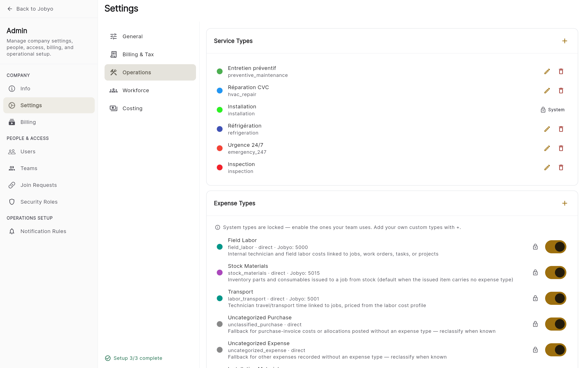Delete the Urgence 24/7 service type
This screenshot has width=588, height=368.
561,148
